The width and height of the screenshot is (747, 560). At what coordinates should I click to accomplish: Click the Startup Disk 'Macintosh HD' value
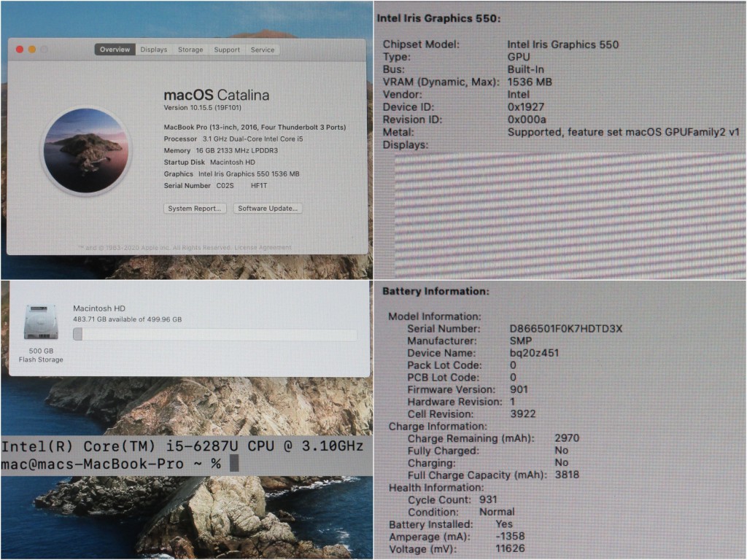point(233,163)
